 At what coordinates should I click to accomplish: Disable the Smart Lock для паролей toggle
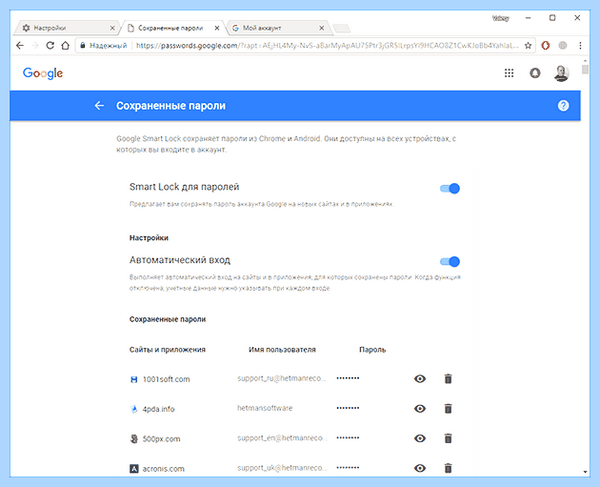tap(450, 188)
